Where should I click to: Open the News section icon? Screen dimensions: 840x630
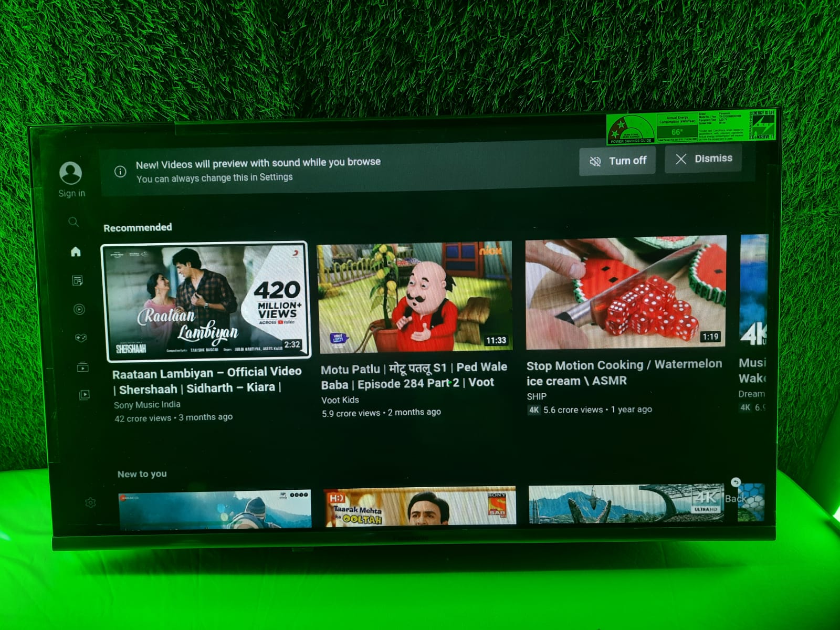tap(77, 281)
